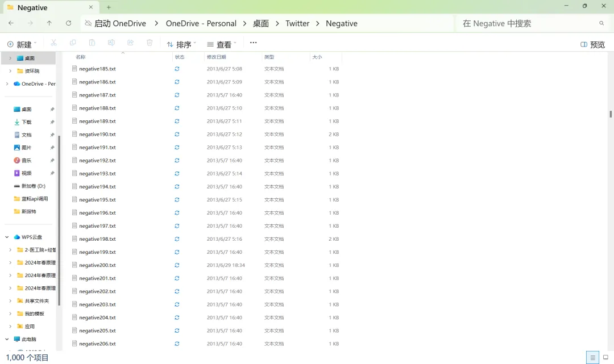Click the sync status icon for negative200.txt

coord(177,265)
